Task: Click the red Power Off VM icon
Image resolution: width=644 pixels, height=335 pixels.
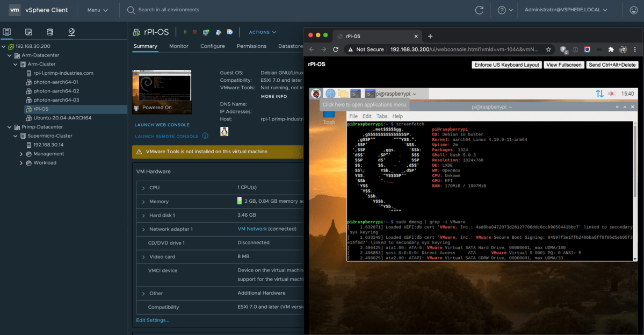Action: point(195,32)
